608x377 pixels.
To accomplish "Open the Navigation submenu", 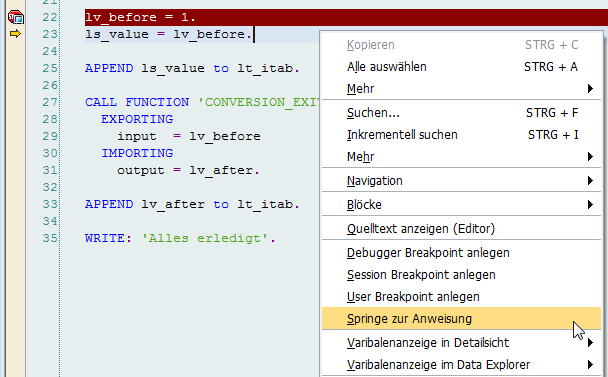I will [x=461, y=181].
